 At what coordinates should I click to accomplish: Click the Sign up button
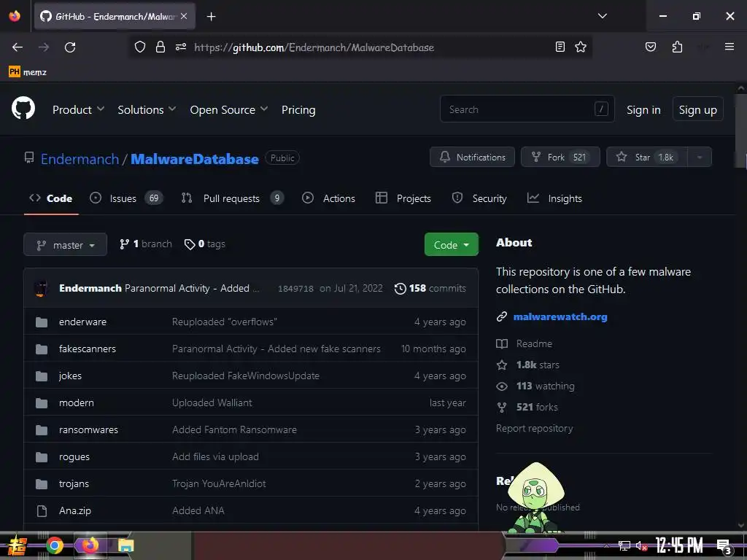coord(697,109)
